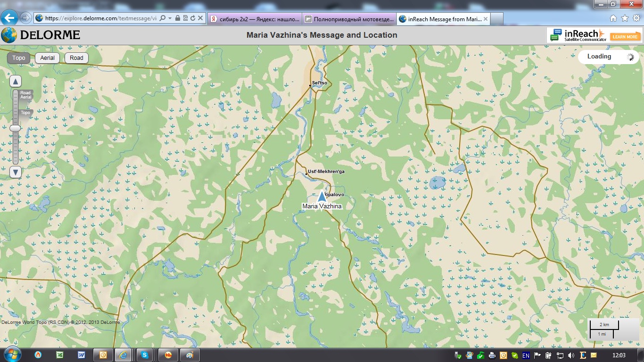Viewport: 644px width, 362px height.
Task: Click the zoom in up-arrow button
Action: (16, 82)
